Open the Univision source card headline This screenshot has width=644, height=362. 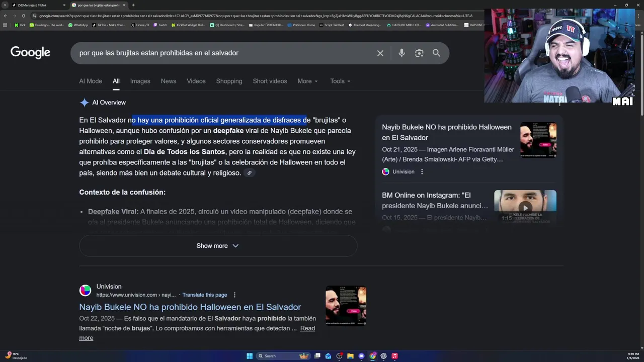(447, 132)
